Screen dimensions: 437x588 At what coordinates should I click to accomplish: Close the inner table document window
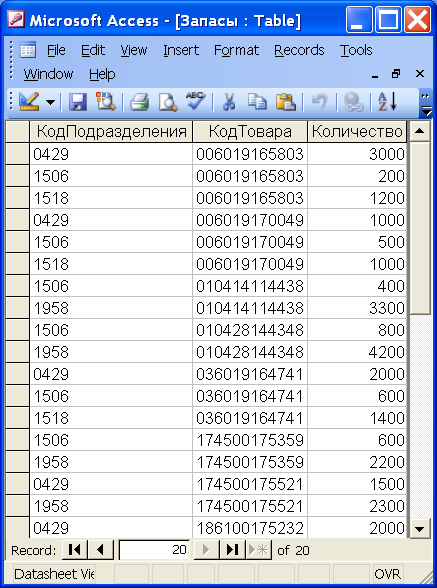point(420,74)
